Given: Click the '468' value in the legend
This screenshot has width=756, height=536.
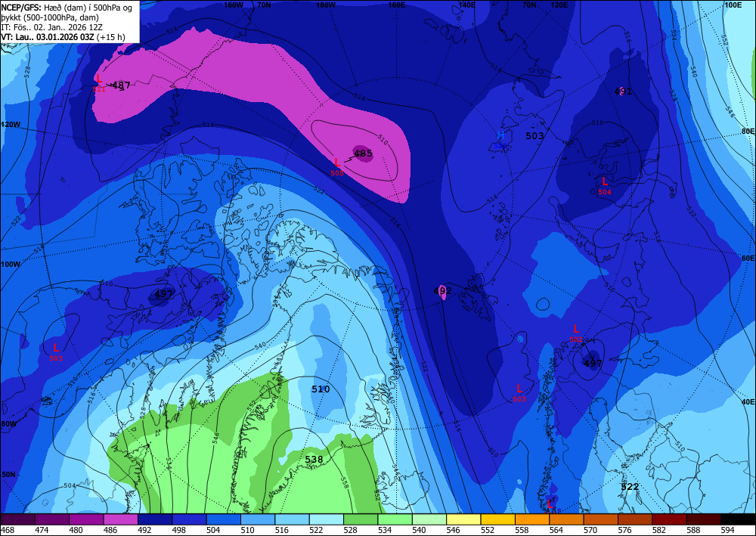Looking at the screenshot, I should [x=8, y=530].
